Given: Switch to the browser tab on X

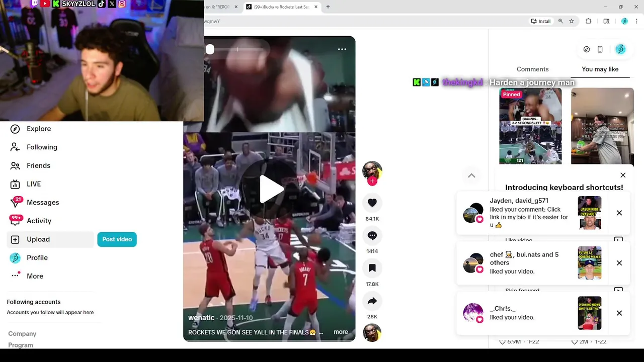Looking at the screenshot, I should point(219,7).
